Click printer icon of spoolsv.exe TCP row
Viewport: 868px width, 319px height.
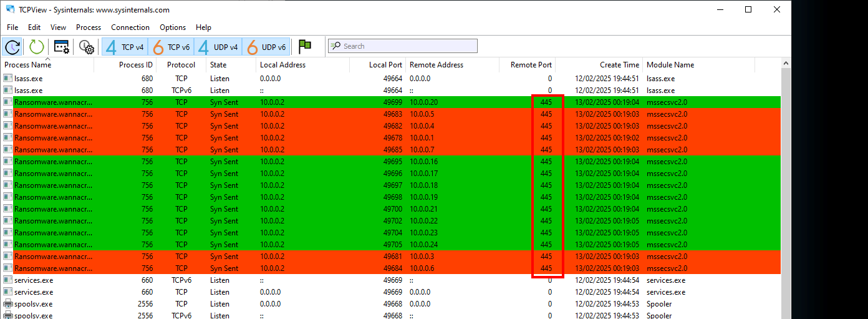(x=7, y=304)
